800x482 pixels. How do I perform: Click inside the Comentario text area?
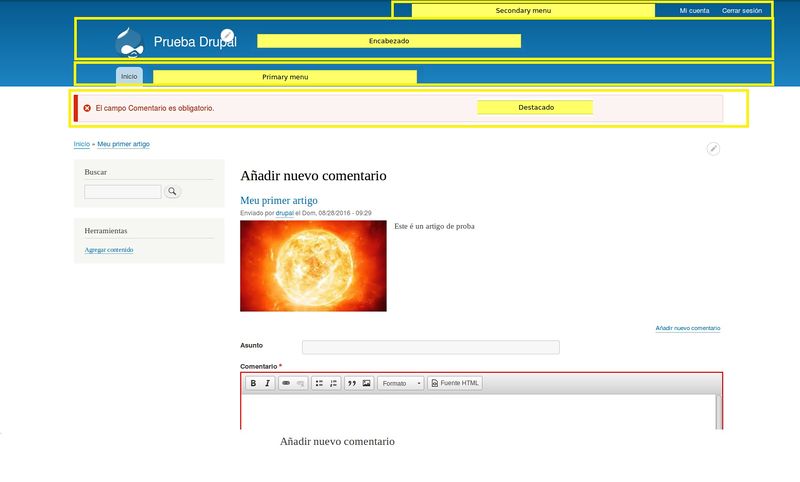tap(479, 412)
